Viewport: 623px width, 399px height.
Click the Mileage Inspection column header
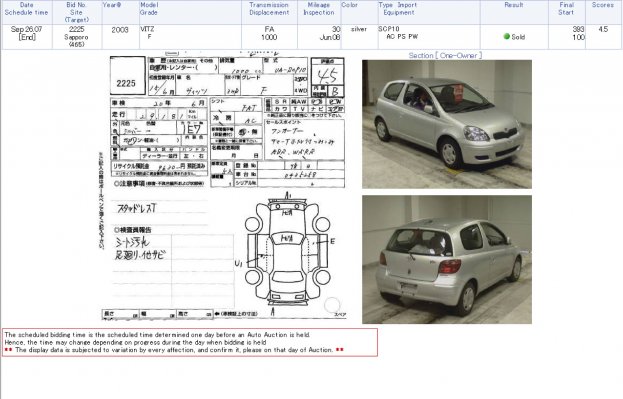319,9
